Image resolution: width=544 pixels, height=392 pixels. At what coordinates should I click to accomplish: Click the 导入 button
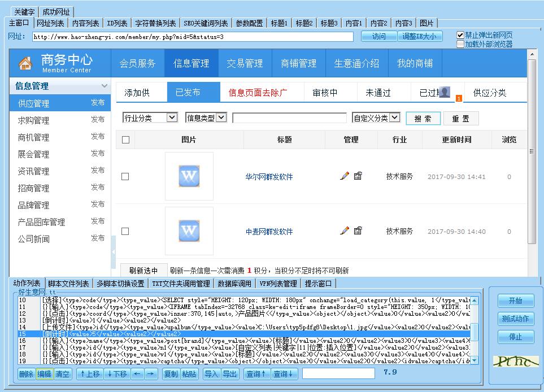[x=211, y=374]
